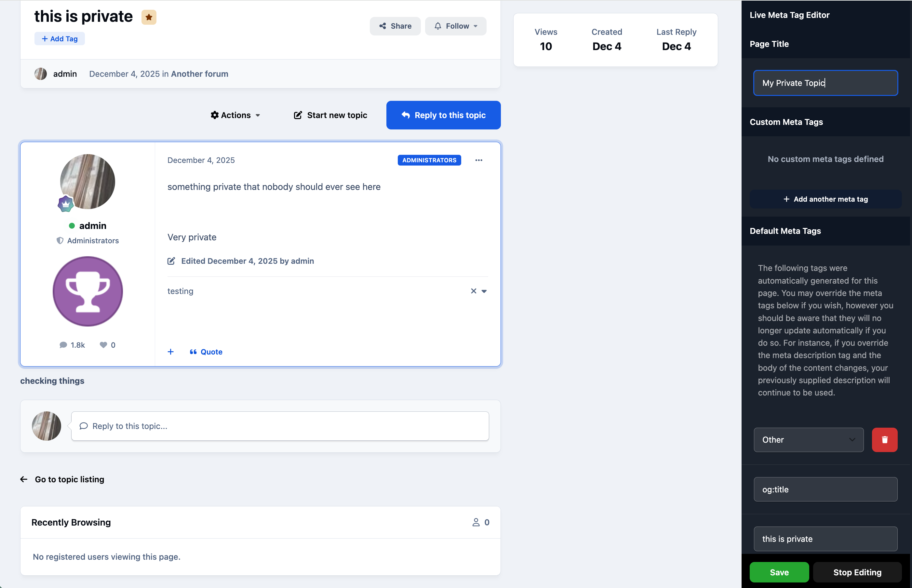The height and width of the screenshot is (588, 912).
Task: Open the Actions menu
Action: click(x=235, y=115)
